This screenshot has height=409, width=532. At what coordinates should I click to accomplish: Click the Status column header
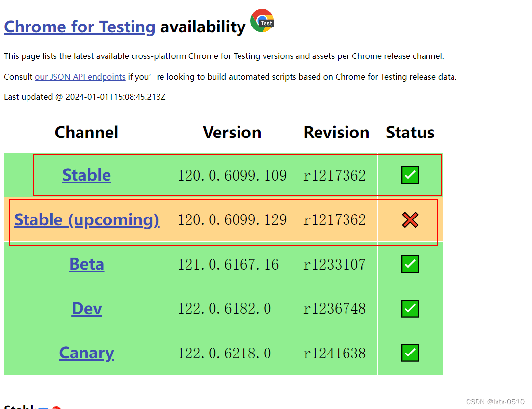click(x=410, y=133)
